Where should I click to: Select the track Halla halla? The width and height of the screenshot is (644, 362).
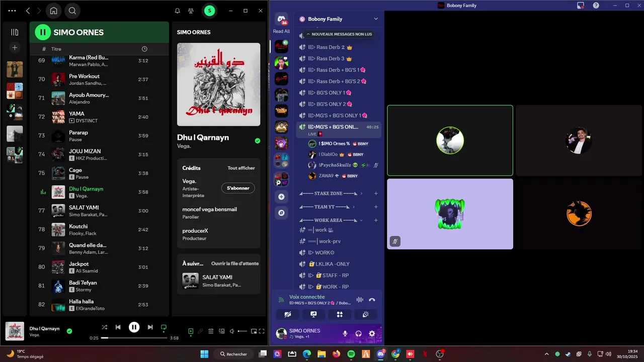coord(99,305)
